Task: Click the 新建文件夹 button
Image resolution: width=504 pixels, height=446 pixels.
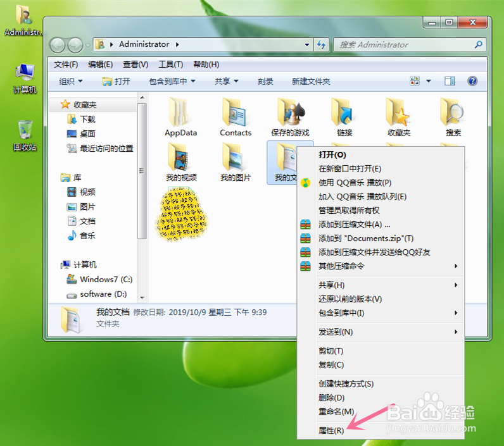Action: tap(311, 81)
